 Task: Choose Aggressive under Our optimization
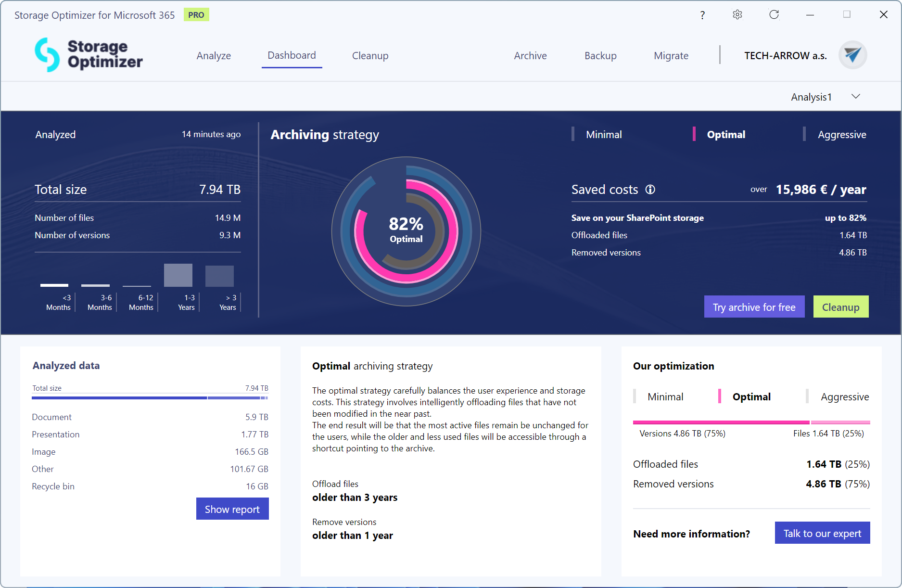click(844, 397)
